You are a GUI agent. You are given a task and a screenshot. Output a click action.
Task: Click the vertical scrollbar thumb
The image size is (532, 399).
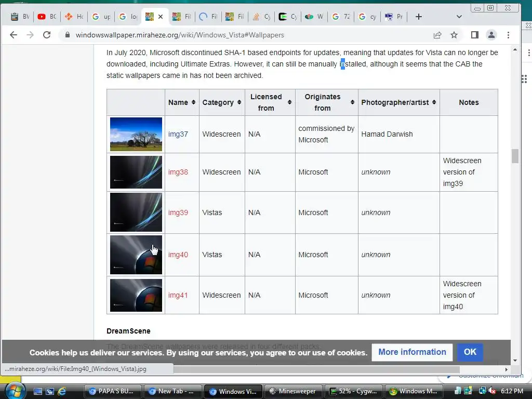(515, 156)
